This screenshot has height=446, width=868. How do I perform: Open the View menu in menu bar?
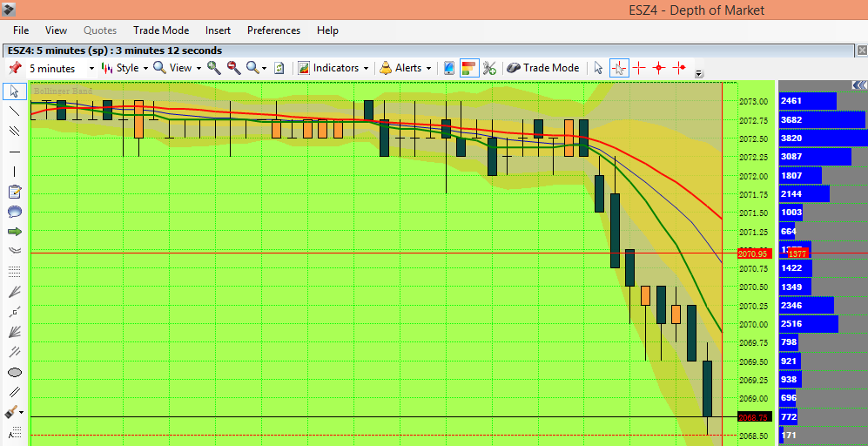tap(56, 30)
